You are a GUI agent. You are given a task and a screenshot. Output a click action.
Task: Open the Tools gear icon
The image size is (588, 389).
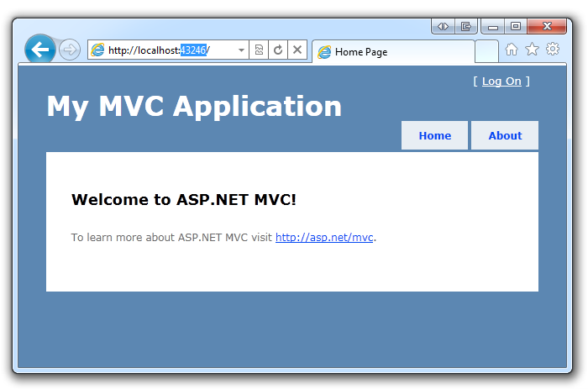pyautogui.click(x=553, y=49)
